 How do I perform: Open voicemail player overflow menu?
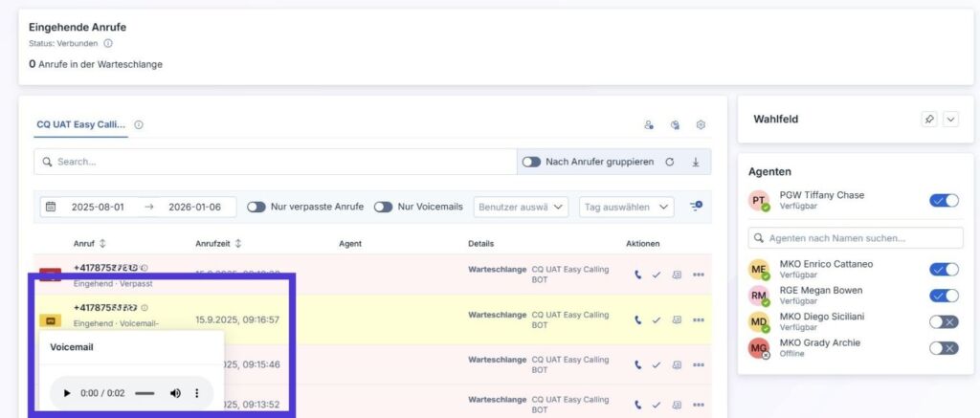[x=197, y=393]
